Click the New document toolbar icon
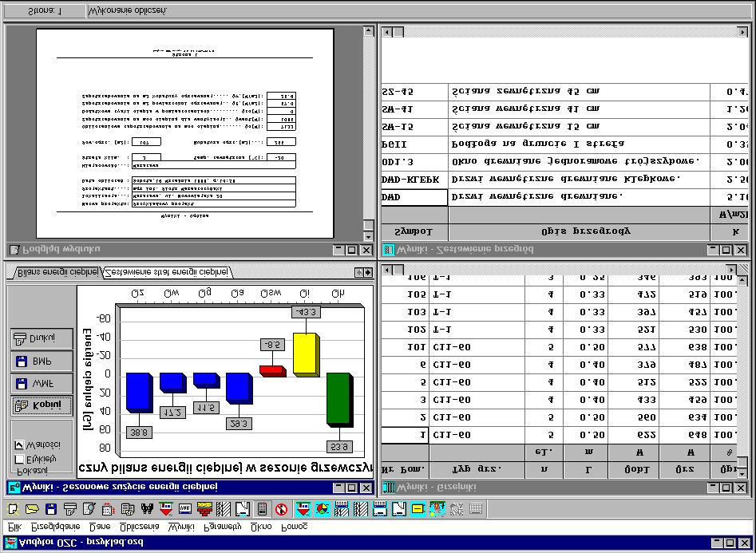The height and width of the screenshot is (553, 756). (13, 508)
